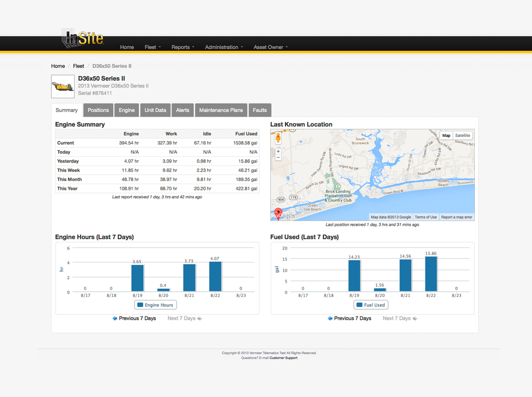The image size is (532, 397).
Task: Click the 8/22 Fuel Used bar 15.86
Action: [431, 274]
